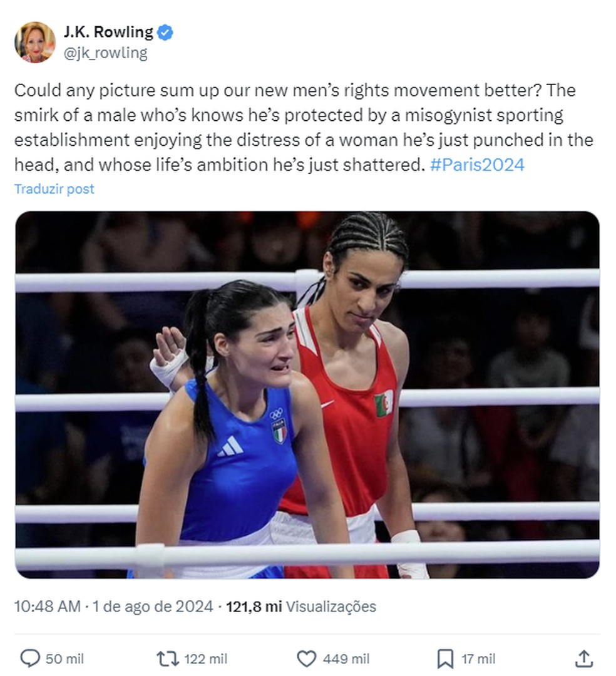Open the #Paris2024 hashtag

click(x=478, y=165)
